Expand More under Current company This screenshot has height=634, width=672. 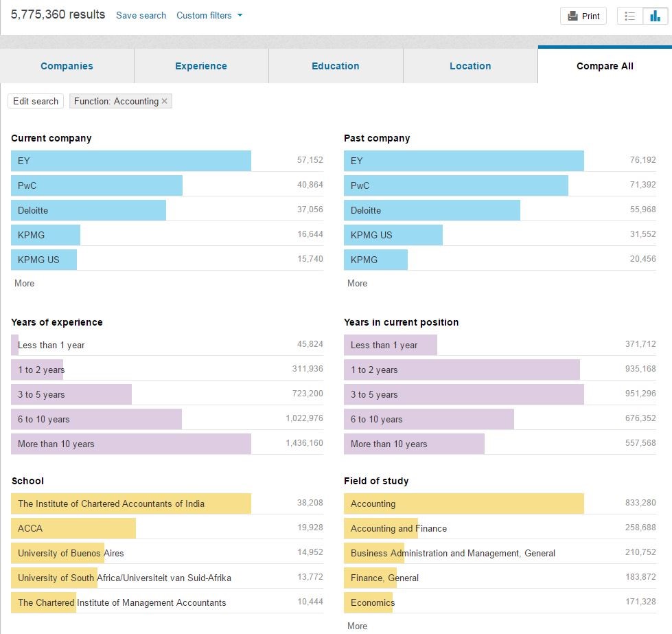point(25,284)
